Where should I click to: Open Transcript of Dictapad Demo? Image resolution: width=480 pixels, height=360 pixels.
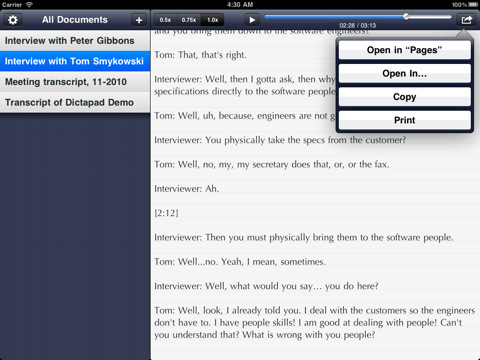point(75,102)
